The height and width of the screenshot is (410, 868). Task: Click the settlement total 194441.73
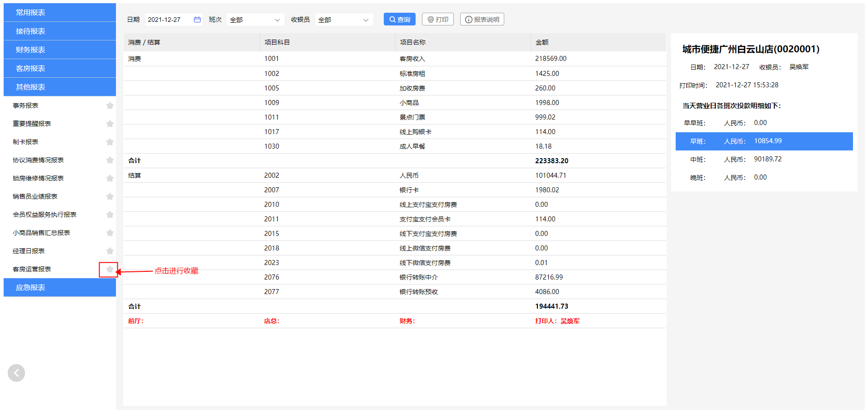(x=552, y=306)
